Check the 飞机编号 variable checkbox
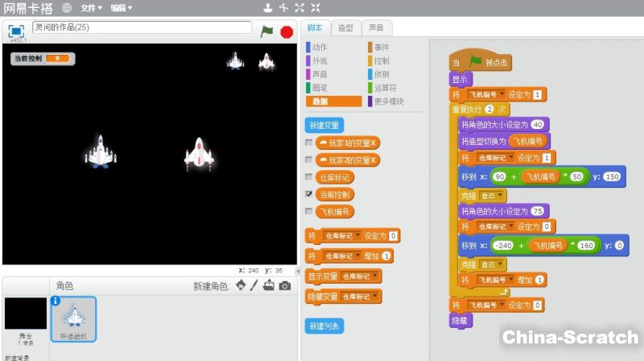 click(309, 212)
